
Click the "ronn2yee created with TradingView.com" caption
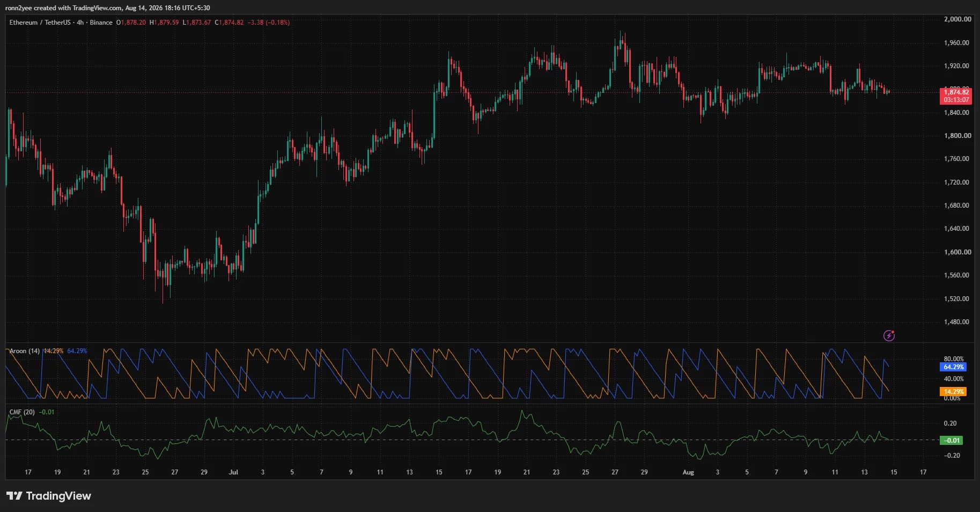[63, 8]
